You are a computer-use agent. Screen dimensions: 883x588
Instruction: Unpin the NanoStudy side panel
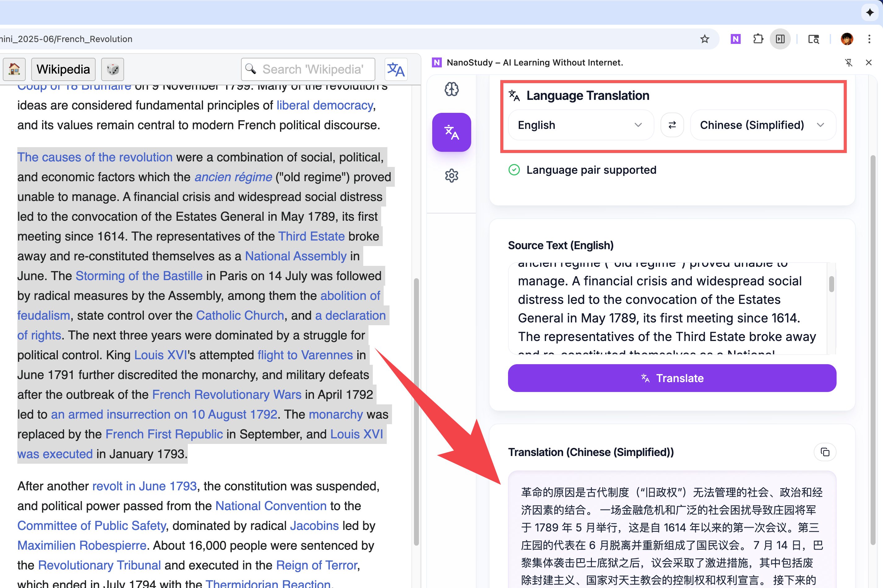coord(848,63)
